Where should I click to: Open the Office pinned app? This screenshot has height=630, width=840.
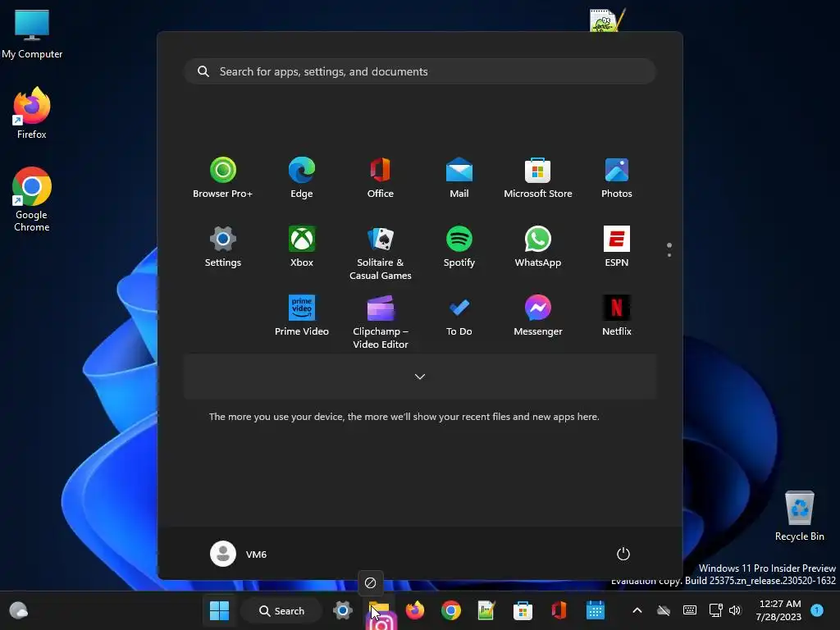[381, 178]
